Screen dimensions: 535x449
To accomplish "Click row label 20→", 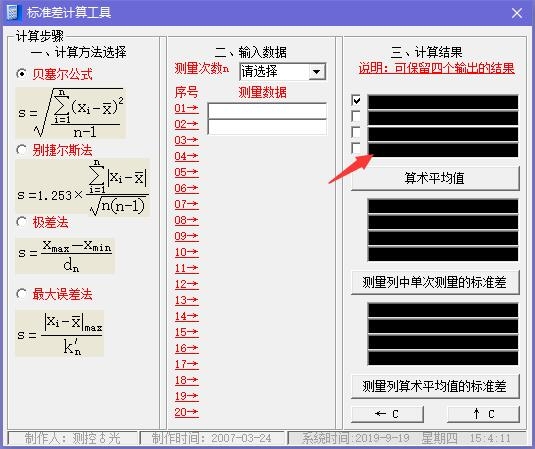I will click(x=186, y=412).
